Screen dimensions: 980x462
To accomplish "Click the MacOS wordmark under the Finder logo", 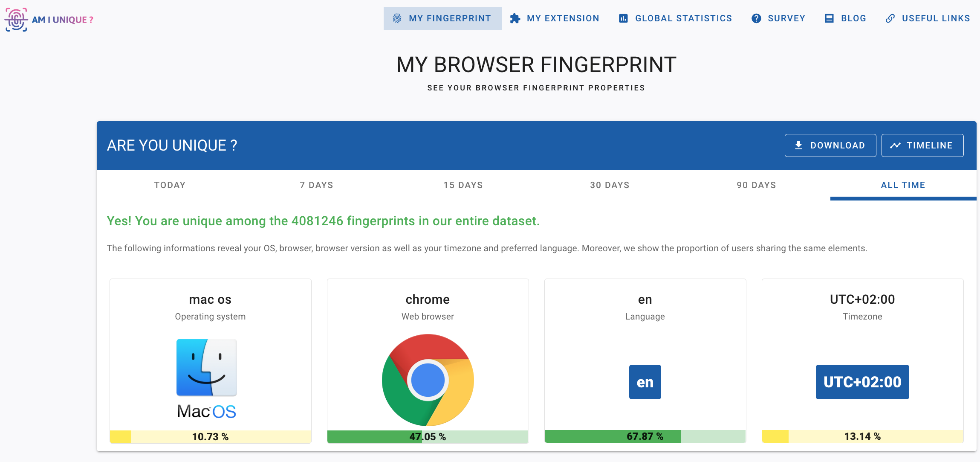I will pos(206,412).
